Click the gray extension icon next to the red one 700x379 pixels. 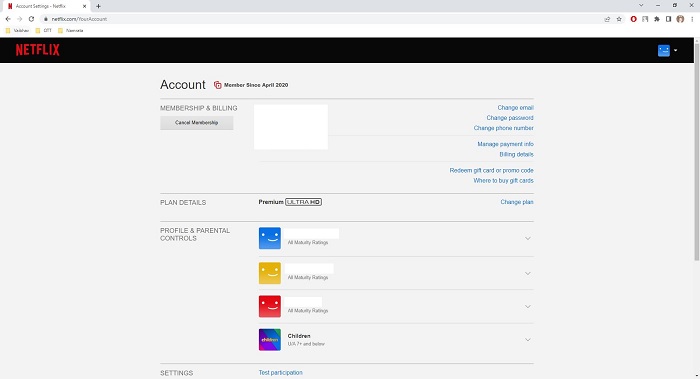coord(645,19)
